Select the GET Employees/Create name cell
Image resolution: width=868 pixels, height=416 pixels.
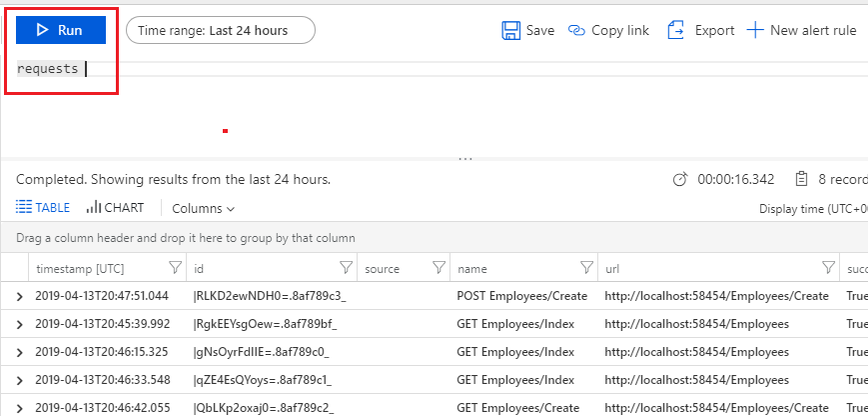[518, 408]
